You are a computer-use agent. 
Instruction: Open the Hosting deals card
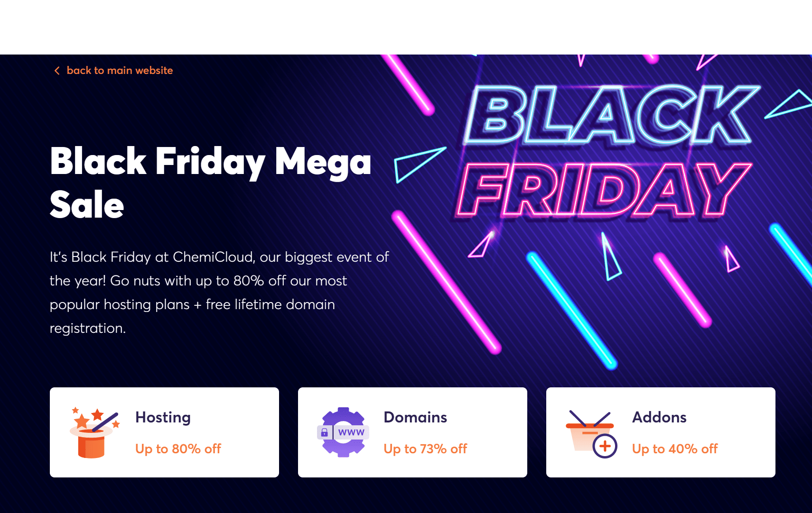click(x=164, y=432)
